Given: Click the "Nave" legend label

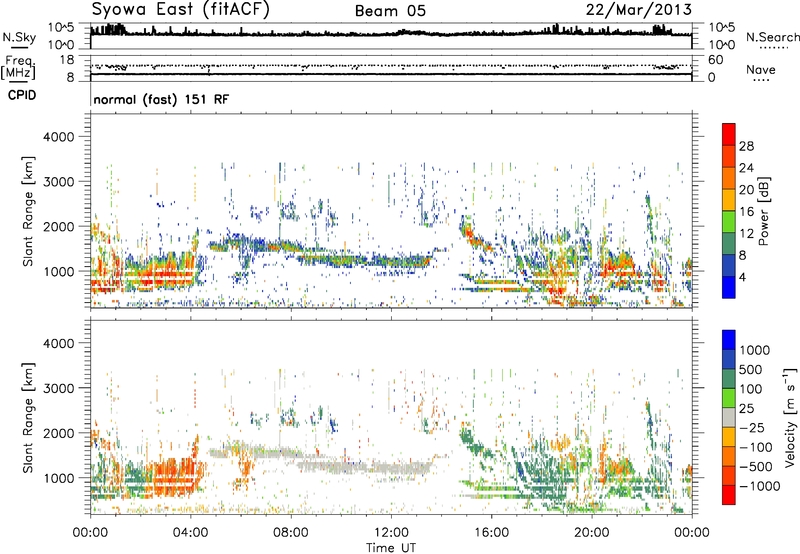Looking at the screenshot, I should coord(761,69).
